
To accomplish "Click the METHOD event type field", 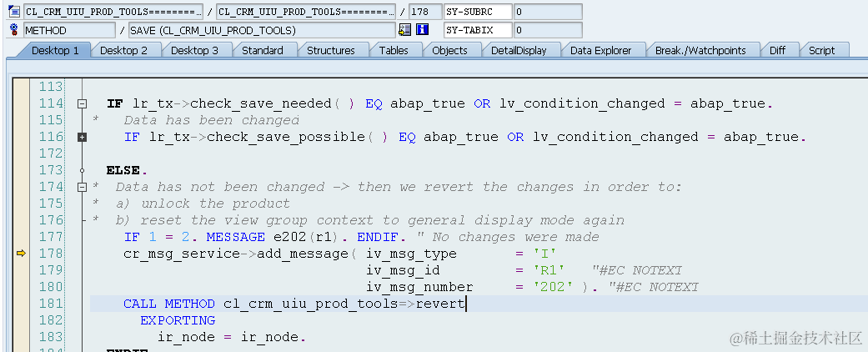I will coord(69,30).
